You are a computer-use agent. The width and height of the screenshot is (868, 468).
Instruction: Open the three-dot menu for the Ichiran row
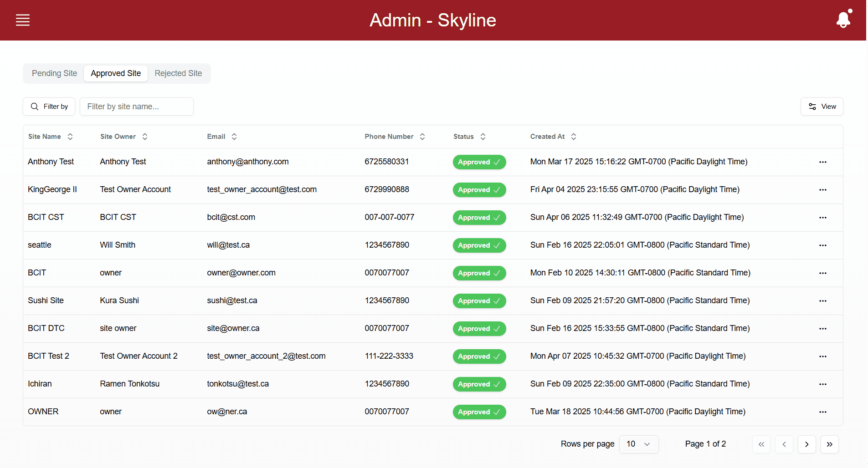822,384
